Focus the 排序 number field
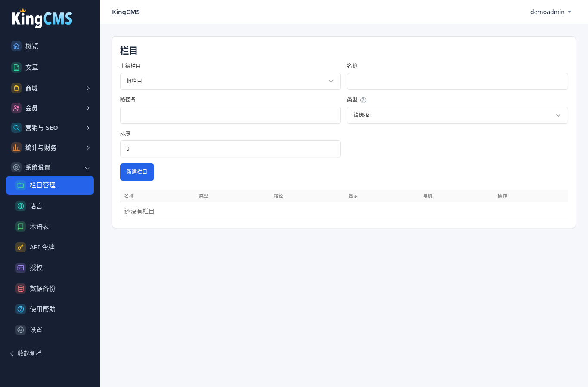 pos(230,149)
